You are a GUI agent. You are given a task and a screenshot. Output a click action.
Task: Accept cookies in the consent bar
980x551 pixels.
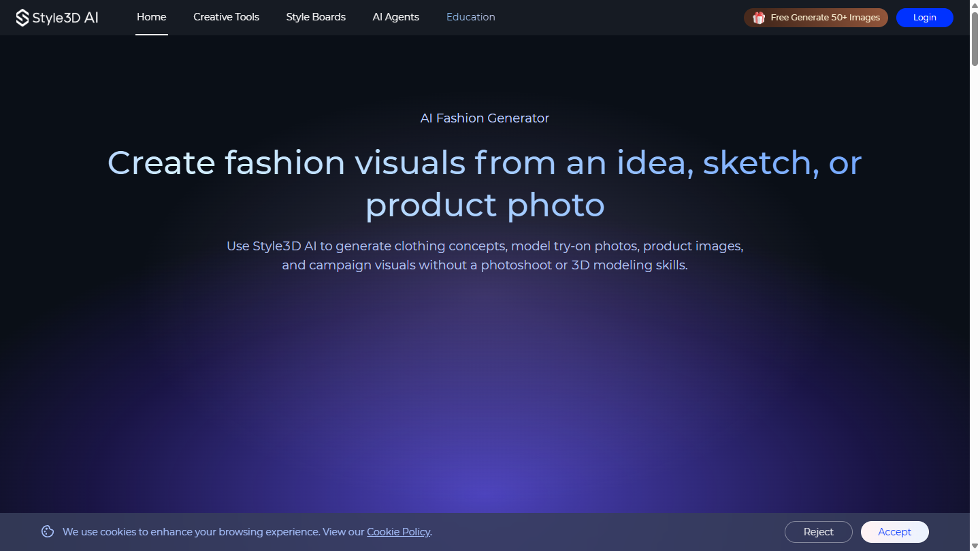(895, 532)
